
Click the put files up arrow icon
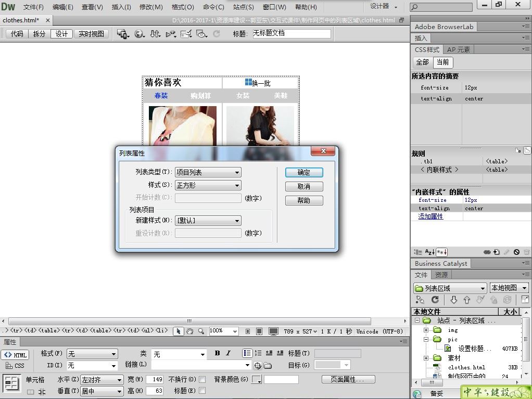(467, 300)
